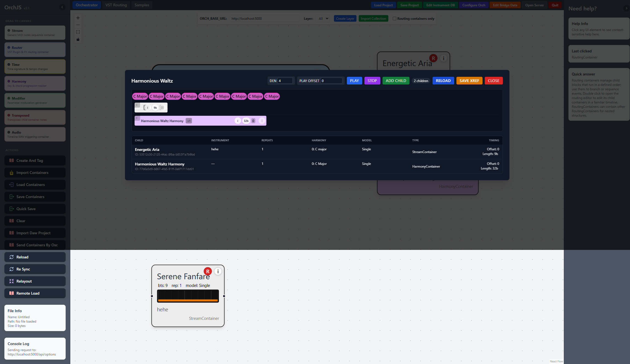This screenshot has width=630, height=364.
Task: Switch to the Orchestrator tab
Action: [87, 5]
